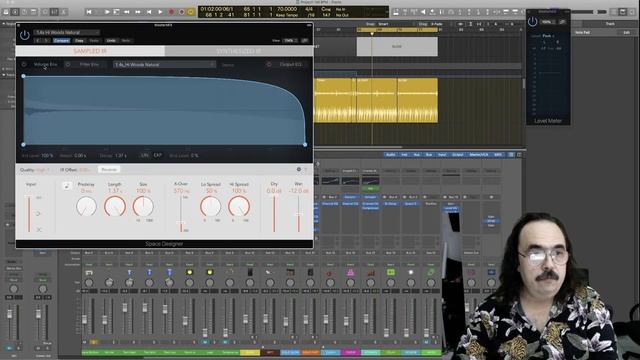Click the Length knob
The image size is (640, 360).
pyautogui.click(x=115, y=207)
